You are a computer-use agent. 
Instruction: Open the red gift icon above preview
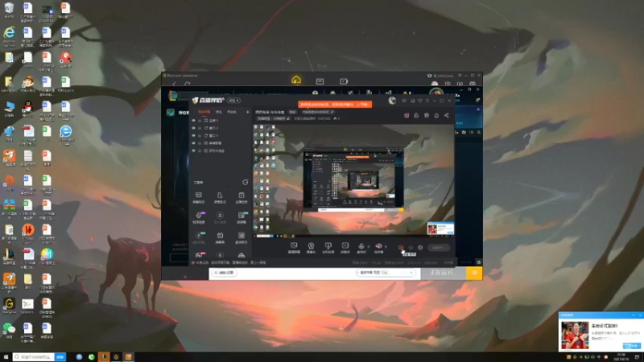407,115
